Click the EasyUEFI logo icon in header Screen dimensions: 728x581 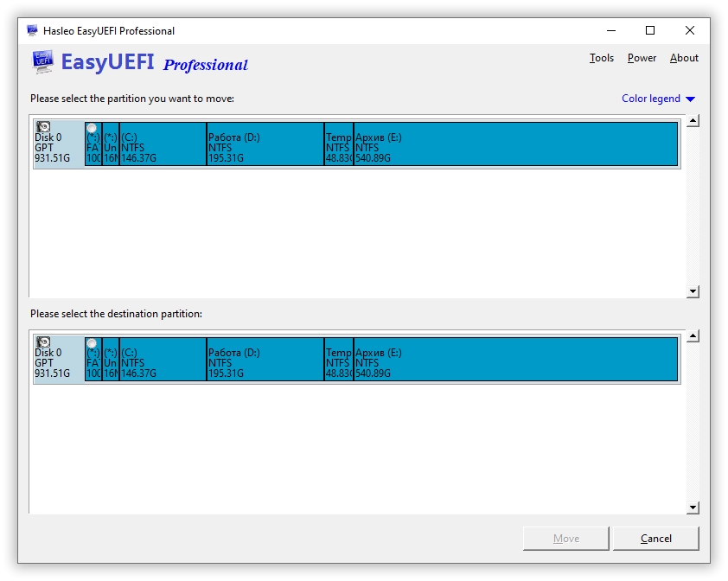42,61
